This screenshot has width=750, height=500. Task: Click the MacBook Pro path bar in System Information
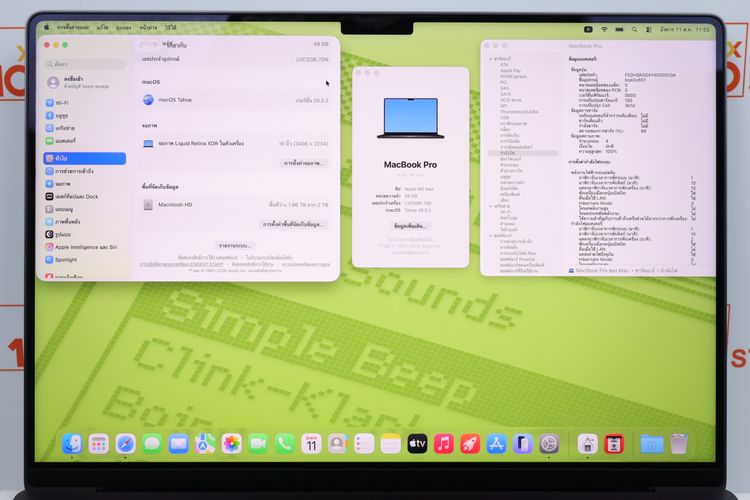click(623, 271)
